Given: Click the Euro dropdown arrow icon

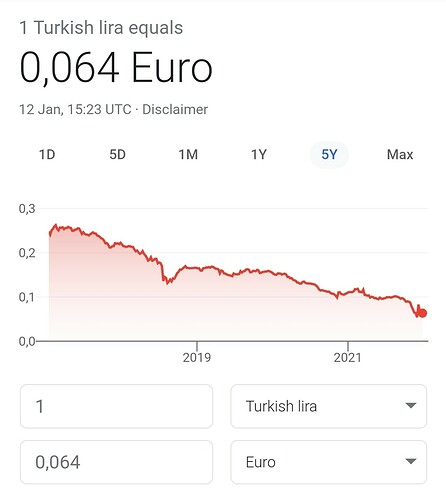Looking at the screenshot, I should (x=411, y=461).
